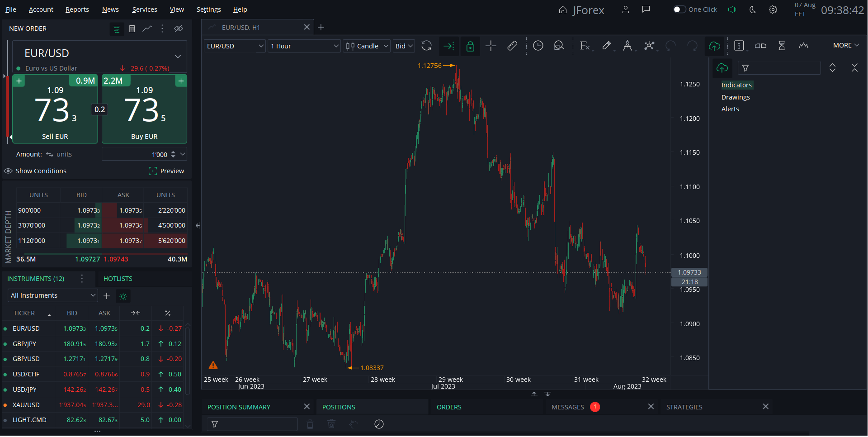Click the refresh chart icon
Viewport: 868px width, 437px height.
[x=426, y=46]
